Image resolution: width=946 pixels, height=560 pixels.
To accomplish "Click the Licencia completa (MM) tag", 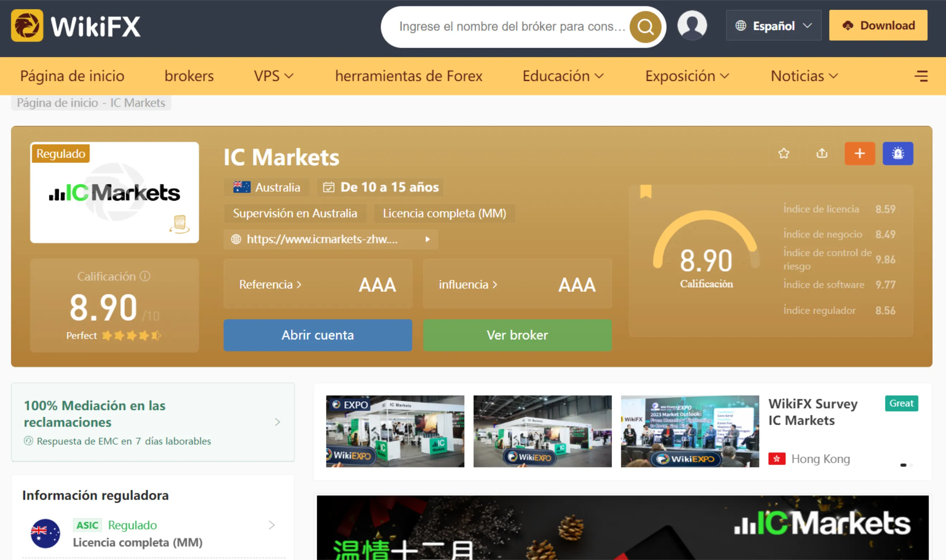I will (444, 213).
